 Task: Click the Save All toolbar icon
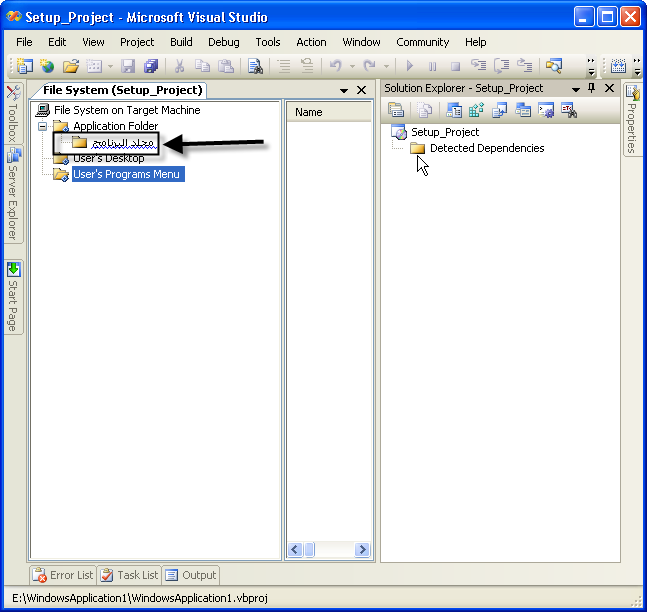tap(151, 66)
